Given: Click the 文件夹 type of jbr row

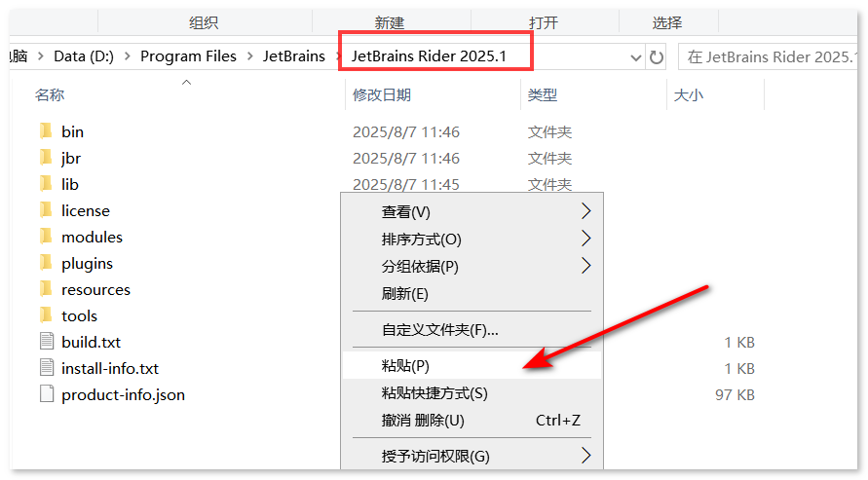Looking at the screenshot, I should 549,158.
